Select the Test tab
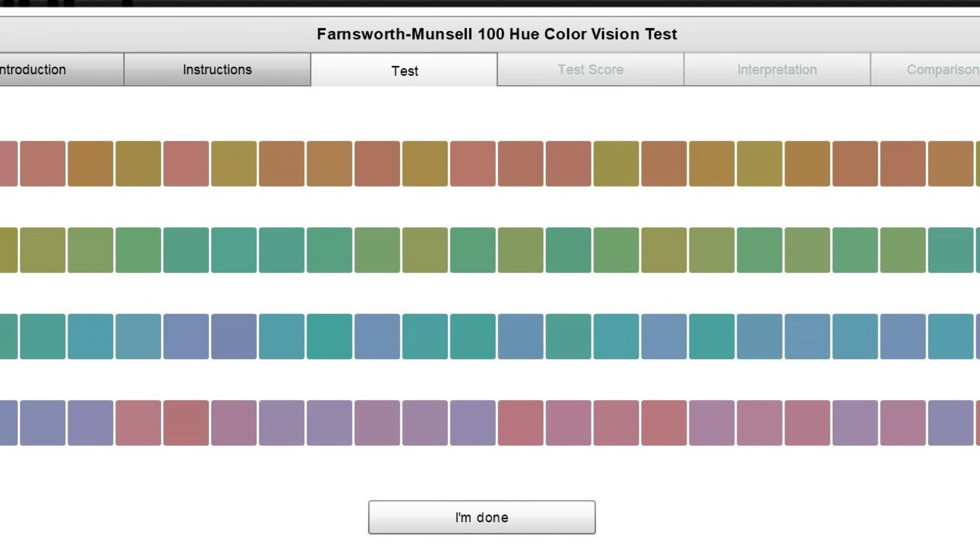Image resolution: width=980 pixels, height=551 pixels. click(404, 70)
